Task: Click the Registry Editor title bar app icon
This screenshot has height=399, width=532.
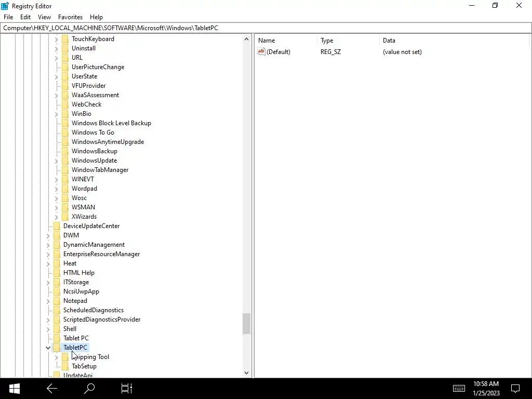Action: point(5,6)
